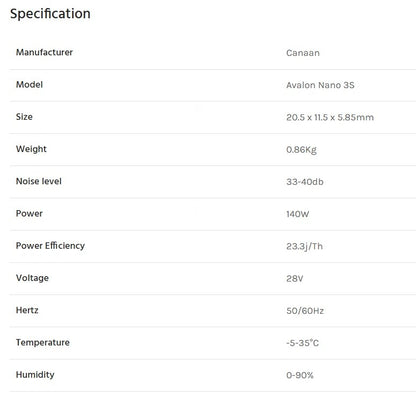The height and width of the screenshot is (396, 416).
Task: Click the Avalon Nano 3S value
Action: (x=320, y=85)
